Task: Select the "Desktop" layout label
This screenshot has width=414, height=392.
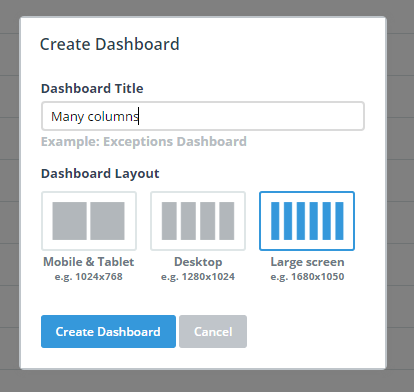Action: coord(198,262)
